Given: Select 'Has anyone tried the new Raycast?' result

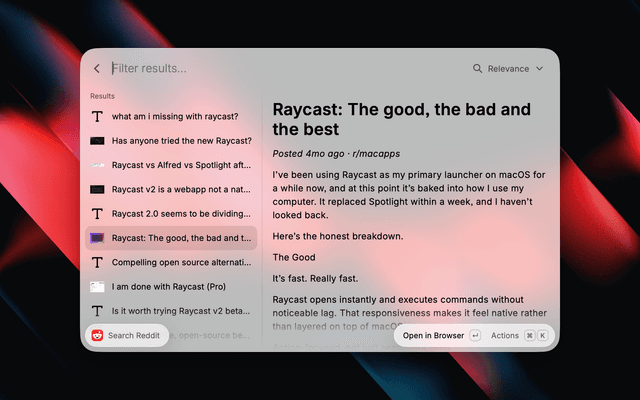Looking at the screenshot, I should pyautogui.click(x=171, y=141).
